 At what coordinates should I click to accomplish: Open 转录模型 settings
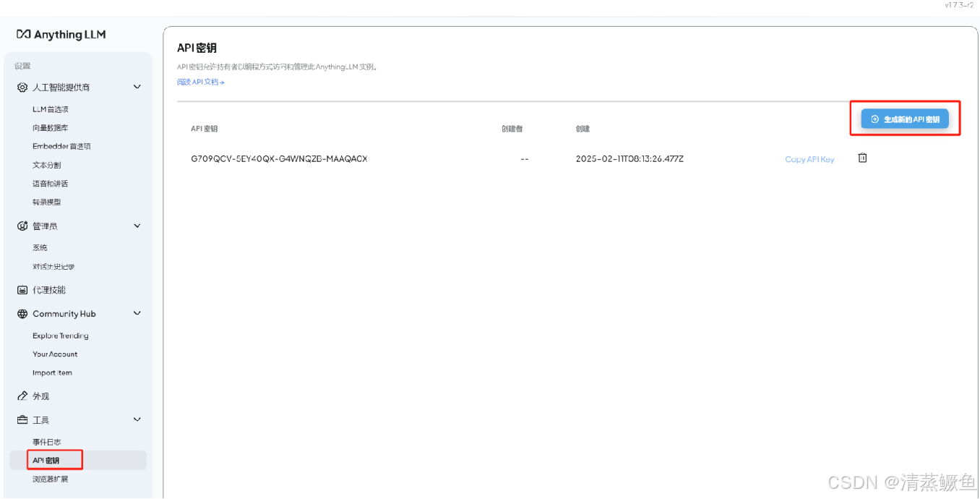tap(47, 202)
